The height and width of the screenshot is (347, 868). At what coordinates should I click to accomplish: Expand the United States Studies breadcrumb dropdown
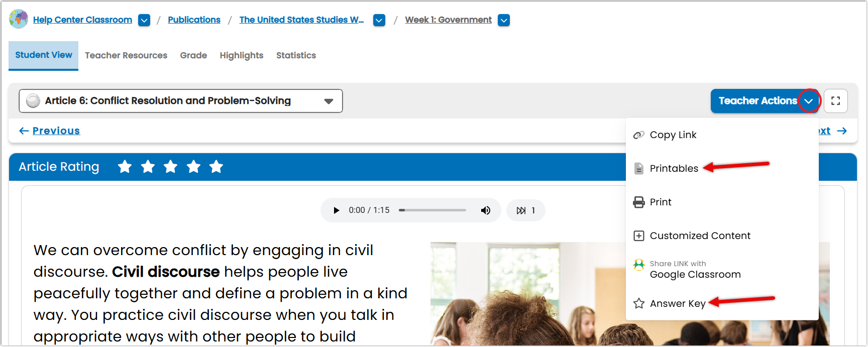[x=379, y=20]
